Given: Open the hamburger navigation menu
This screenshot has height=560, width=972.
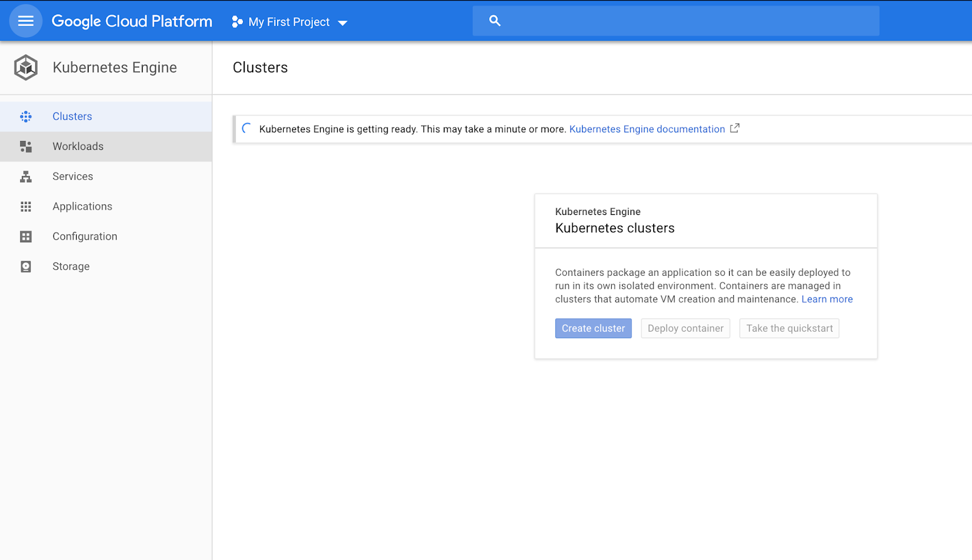Looking at the screenshot, I should tap(26, 21).
